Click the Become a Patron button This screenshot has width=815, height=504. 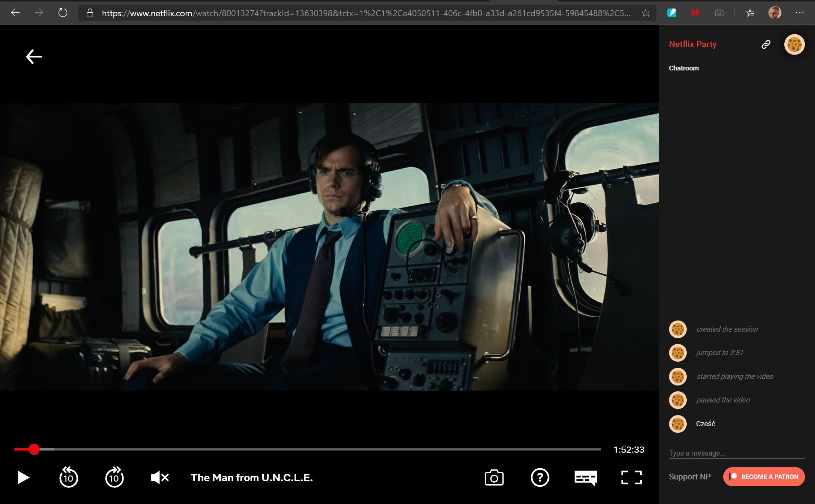[764, 477]
